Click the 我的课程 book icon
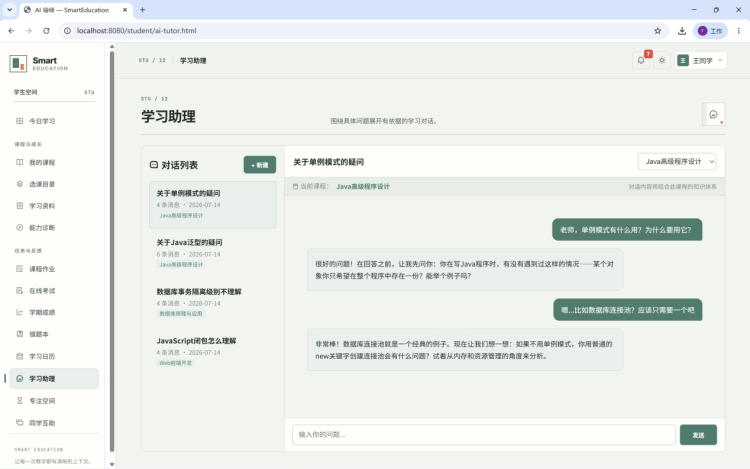The width and height of the screenshot is (750, 469). [20, 162]
